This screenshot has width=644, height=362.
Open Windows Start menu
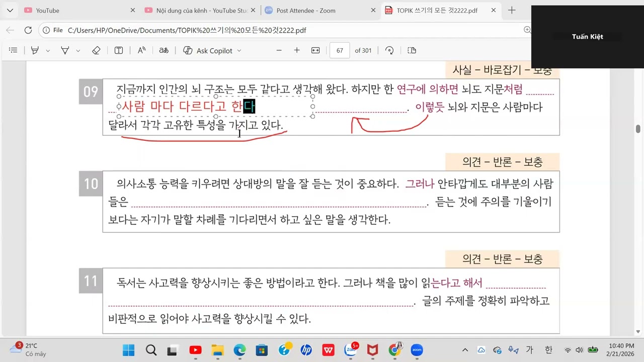[x=128, y=350]
